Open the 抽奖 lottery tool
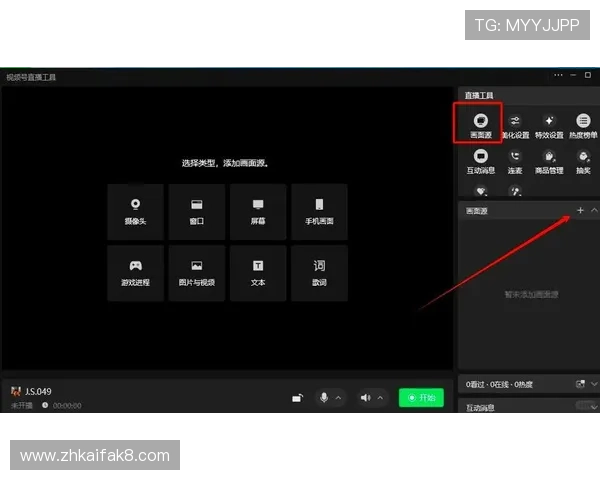Viewport: 600px width, 480px height. 582,161
